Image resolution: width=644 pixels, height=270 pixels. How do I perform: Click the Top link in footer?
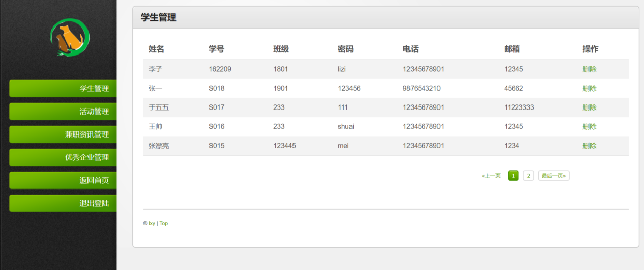(x=164, y=223)
